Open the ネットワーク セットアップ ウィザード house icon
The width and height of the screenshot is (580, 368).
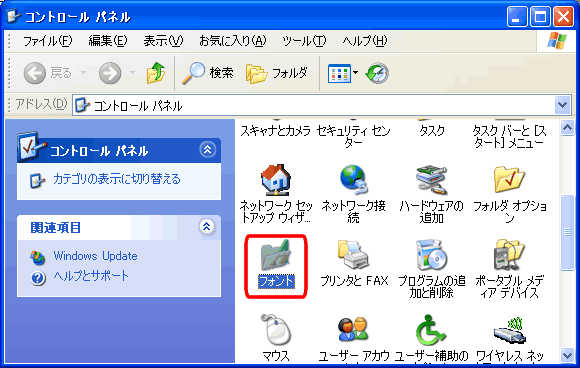pos(276,180)
